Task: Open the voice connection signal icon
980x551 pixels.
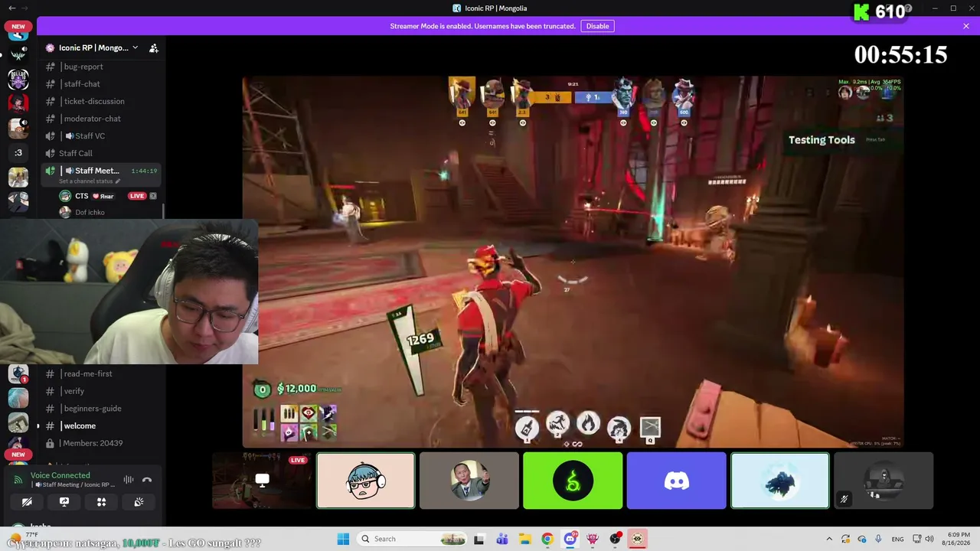Action: coord(18,480)
